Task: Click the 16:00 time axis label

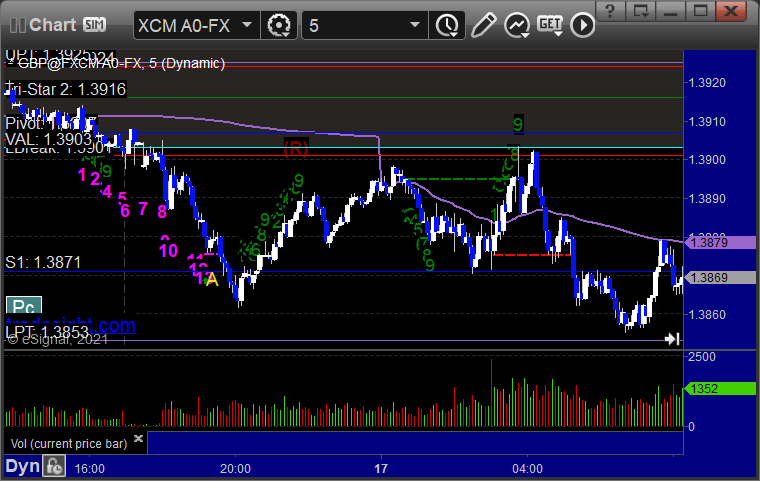Action: click(90, 469)
